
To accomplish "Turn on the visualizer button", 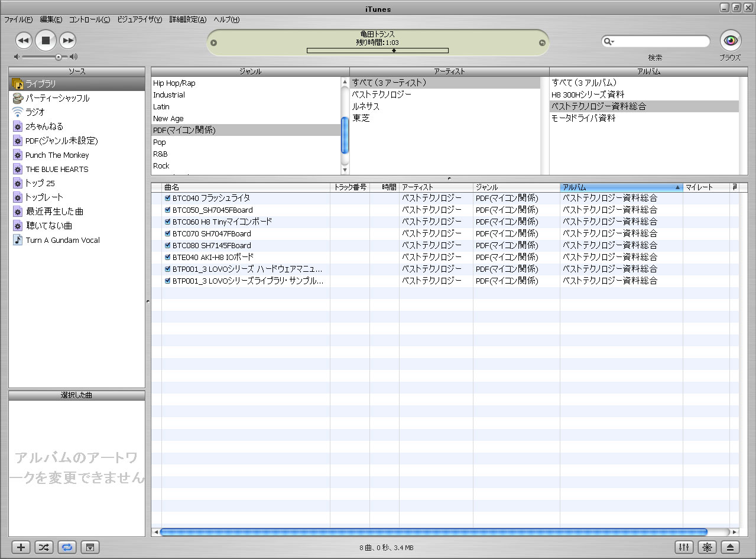I will click(x=707, y=547).
